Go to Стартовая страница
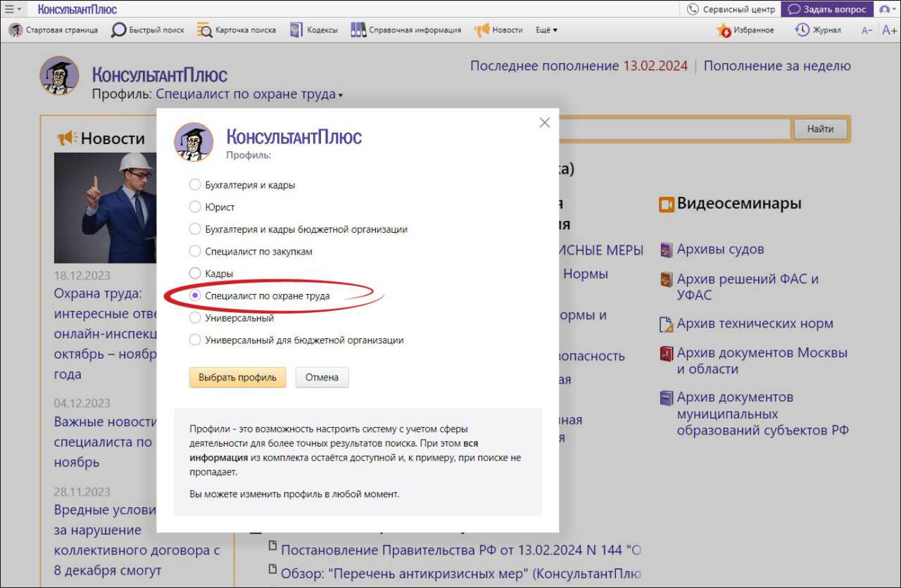 pyautogui.click(x=53, y=30)
